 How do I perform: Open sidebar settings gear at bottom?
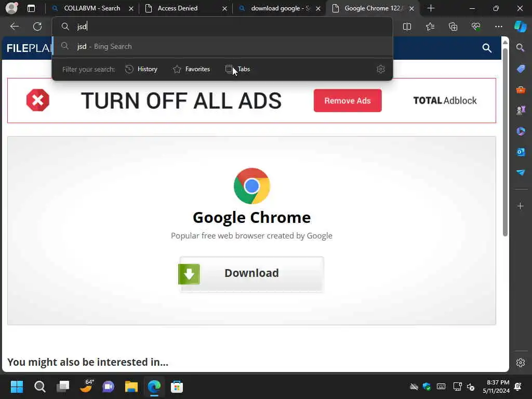click(x=521, y=363)
